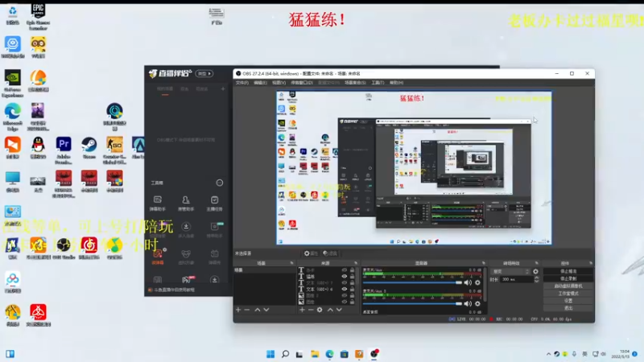Image resolution: width=644 pixels, height=362 pixels.
Task: Open 主播任务 tool in 直播伴侣
Action: click(214, 204)
